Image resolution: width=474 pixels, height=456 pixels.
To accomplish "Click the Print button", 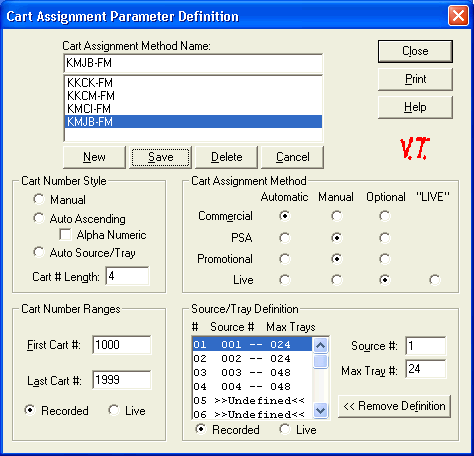I will coord(415,79).
